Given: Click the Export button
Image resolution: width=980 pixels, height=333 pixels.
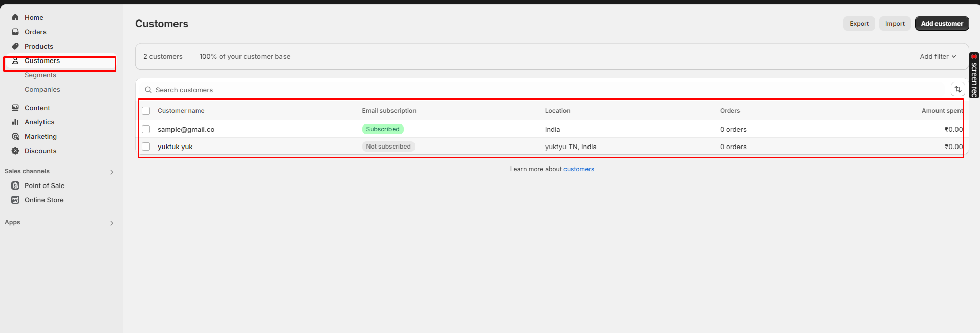Looking at the screenshot, I should coord(859,24).
